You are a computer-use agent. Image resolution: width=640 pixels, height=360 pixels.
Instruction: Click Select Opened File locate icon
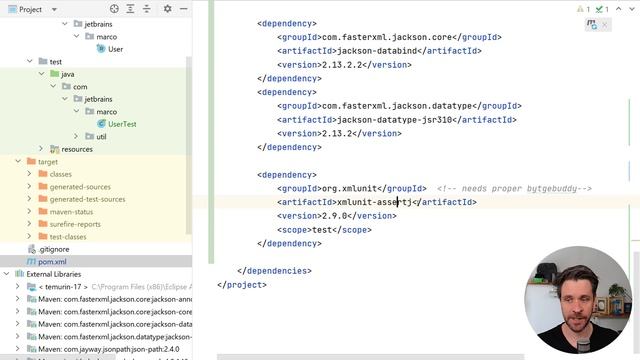[114, 9]
